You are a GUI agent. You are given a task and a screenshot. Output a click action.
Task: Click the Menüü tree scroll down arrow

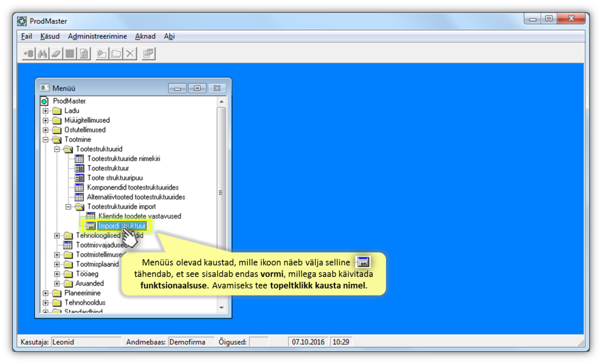click(x=222, y=308)
